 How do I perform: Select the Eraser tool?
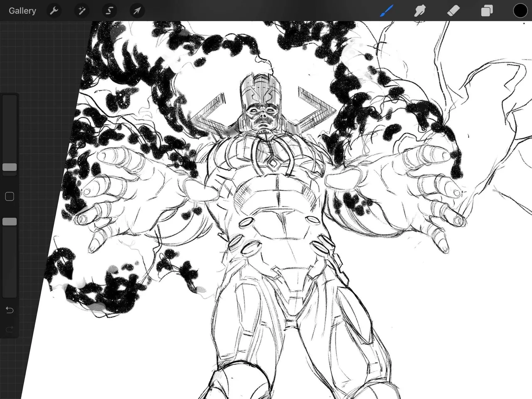coord(453,11)
